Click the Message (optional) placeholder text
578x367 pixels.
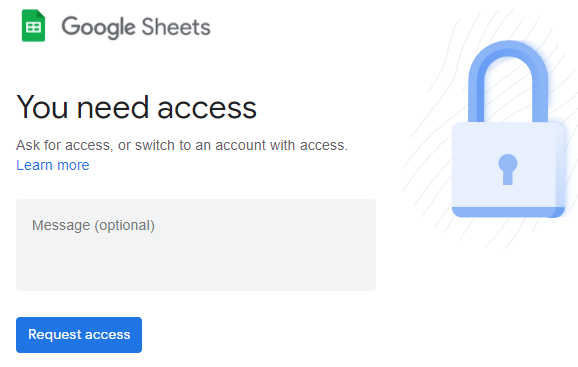[93, 225]
